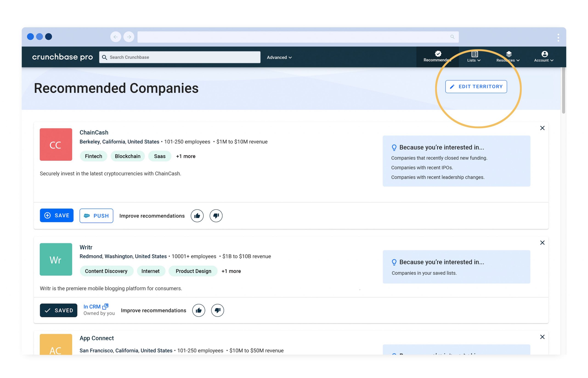The width and height of the screenshot is (588, 378).
Task: Give ChainCash a thumbs up
Action: click(197, 215)
